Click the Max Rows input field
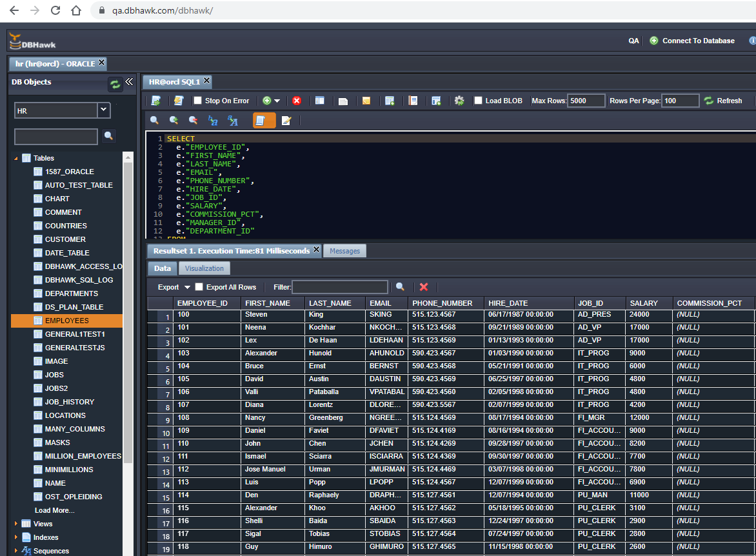This screenshot has height=556, width=756. (x=586, y=101)
